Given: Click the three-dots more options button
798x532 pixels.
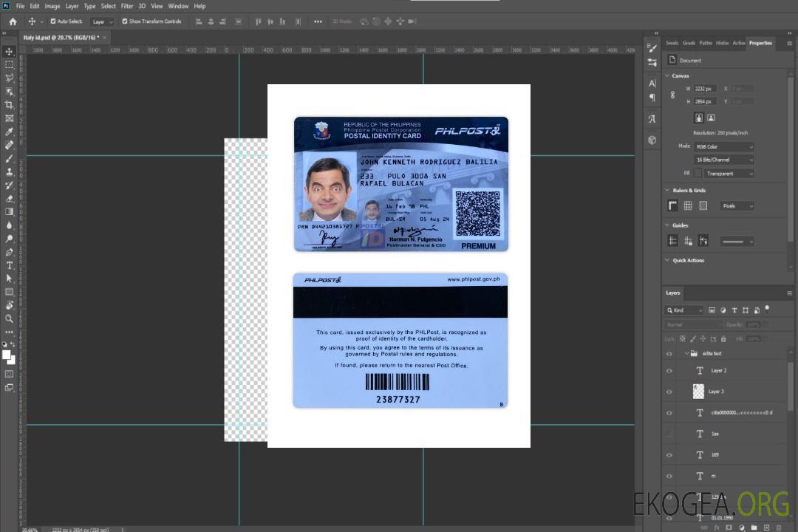Looking at the screenshot, I should click(318, 21).
